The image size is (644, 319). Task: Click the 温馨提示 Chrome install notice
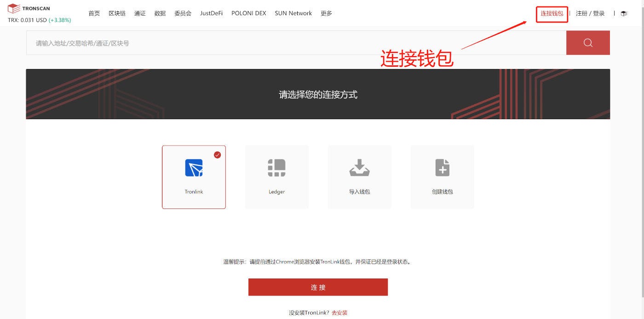point(317,262)
